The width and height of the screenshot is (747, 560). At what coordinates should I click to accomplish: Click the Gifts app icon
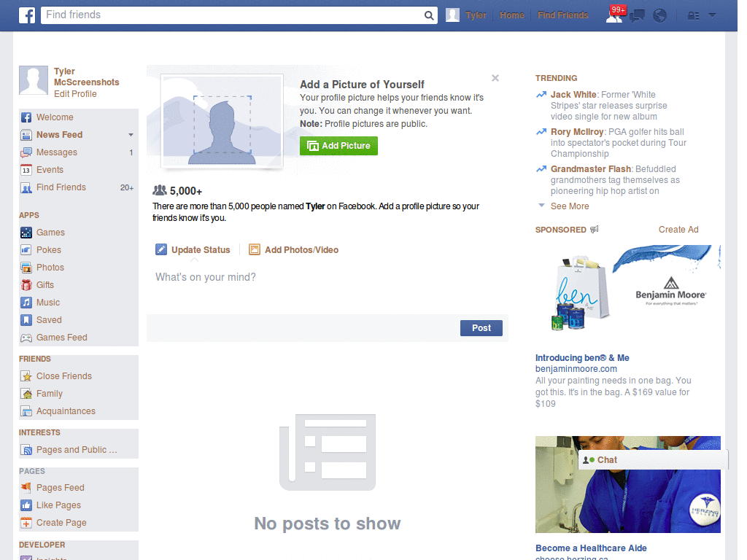[26, 285]
